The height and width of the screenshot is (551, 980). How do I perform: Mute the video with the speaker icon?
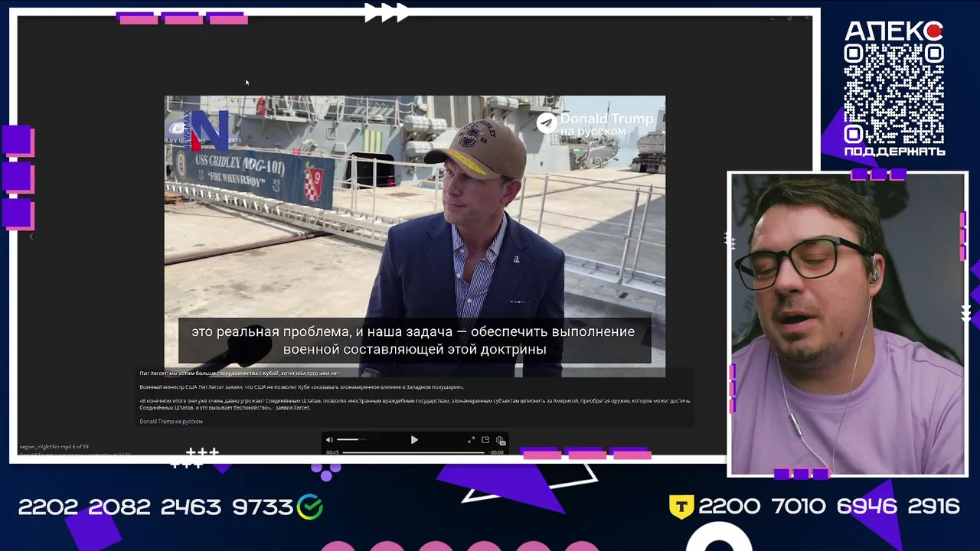329,440
